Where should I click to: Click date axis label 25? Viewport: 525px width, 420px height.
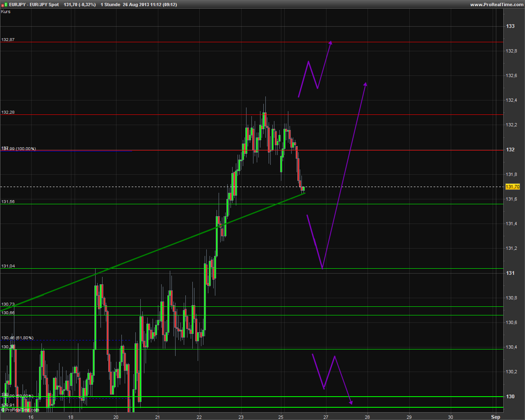tap(281, 417)
